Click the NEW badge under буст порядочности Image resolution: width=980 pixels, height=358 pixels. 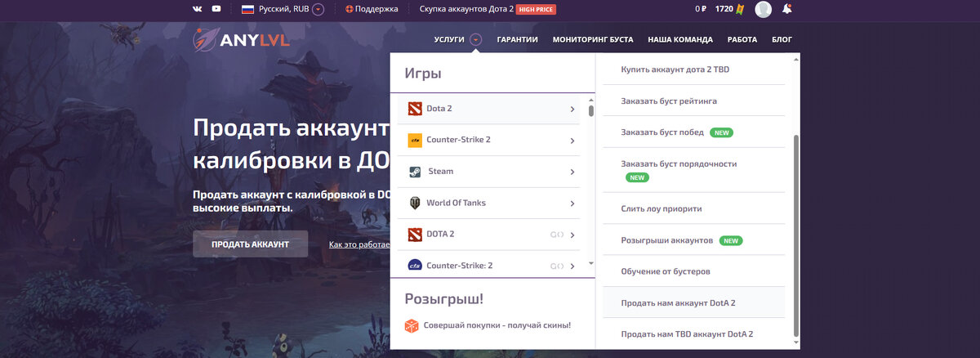637,177
